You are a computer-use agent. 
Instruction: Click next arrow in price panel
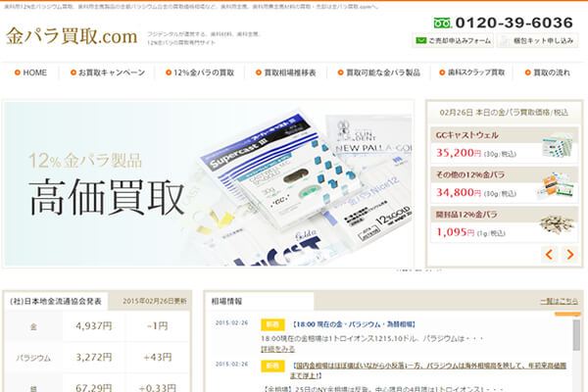[570, 255]
